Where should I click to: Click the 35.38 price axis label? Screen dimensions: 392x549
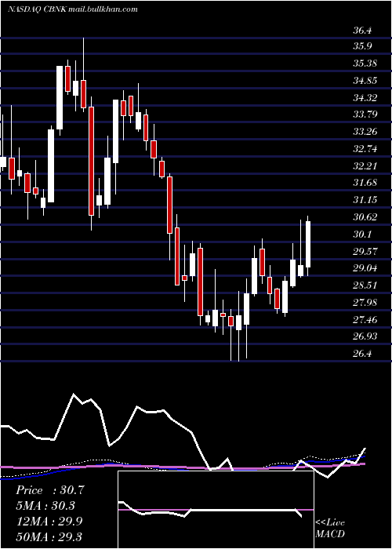(365, 64)
